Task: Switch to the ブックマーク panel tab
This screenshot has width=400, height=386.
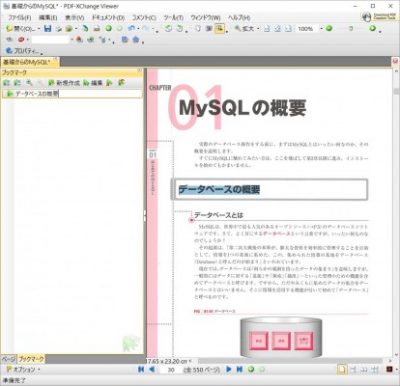Action: click(x=31, y=359)
